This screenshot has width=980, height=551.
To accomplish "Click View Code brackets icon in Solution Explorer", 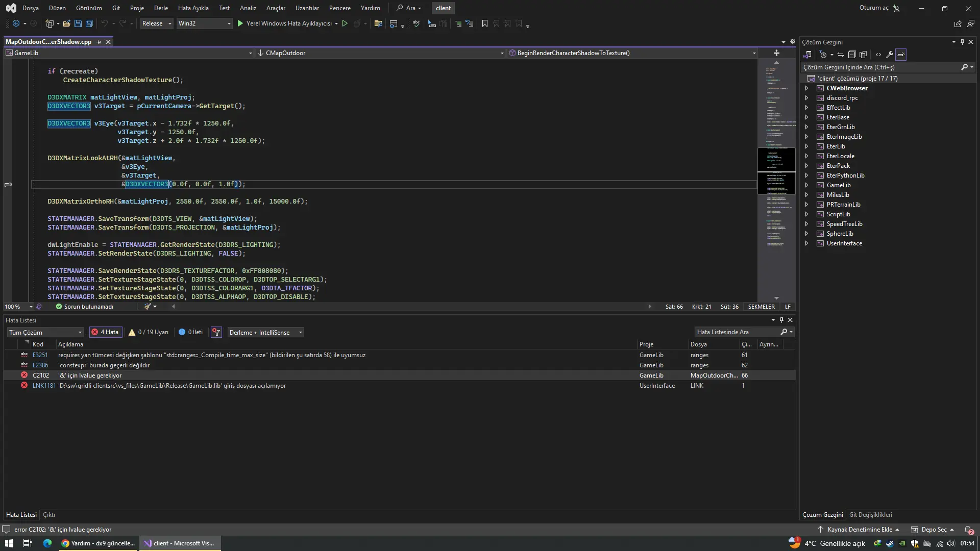I will (878, 55).
